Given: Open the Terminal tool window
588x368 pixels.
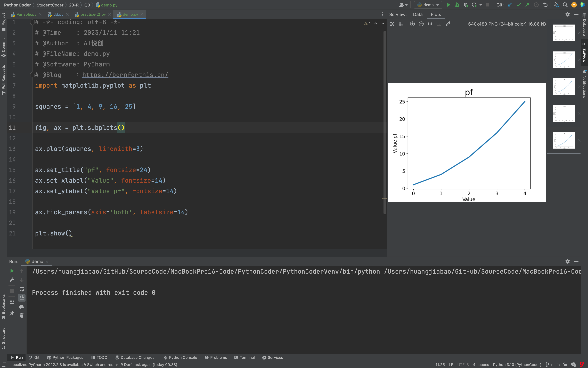Looking at the screenshot, I should (244, 357).
